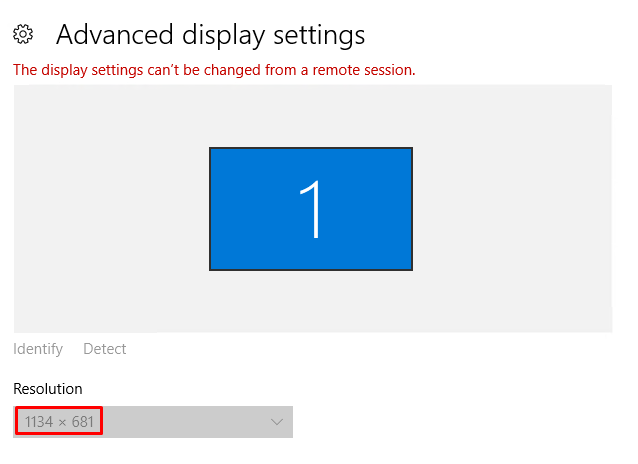Click the Identify link
This screenshot has width=638, height=464.
(38, 349)
